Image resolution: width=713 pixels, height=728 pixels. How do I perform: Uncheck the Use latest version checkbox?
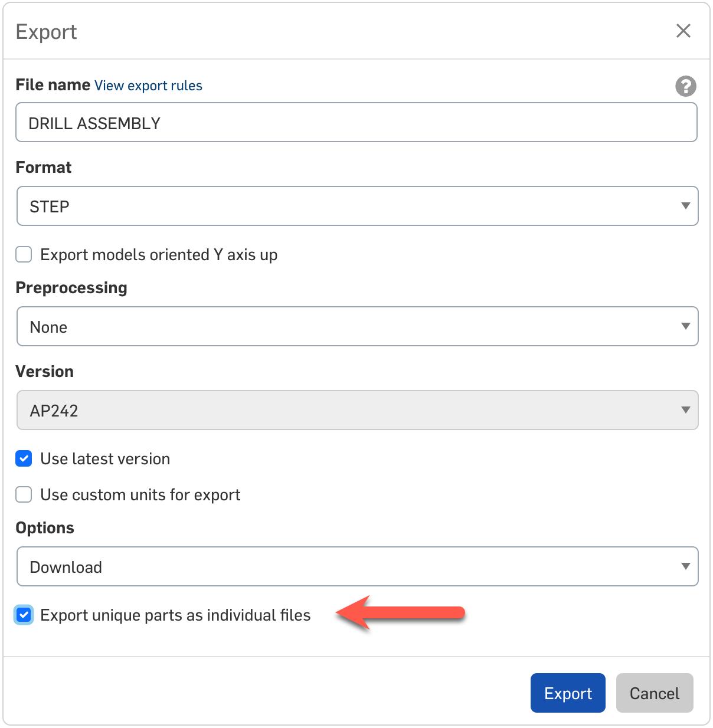24,459
